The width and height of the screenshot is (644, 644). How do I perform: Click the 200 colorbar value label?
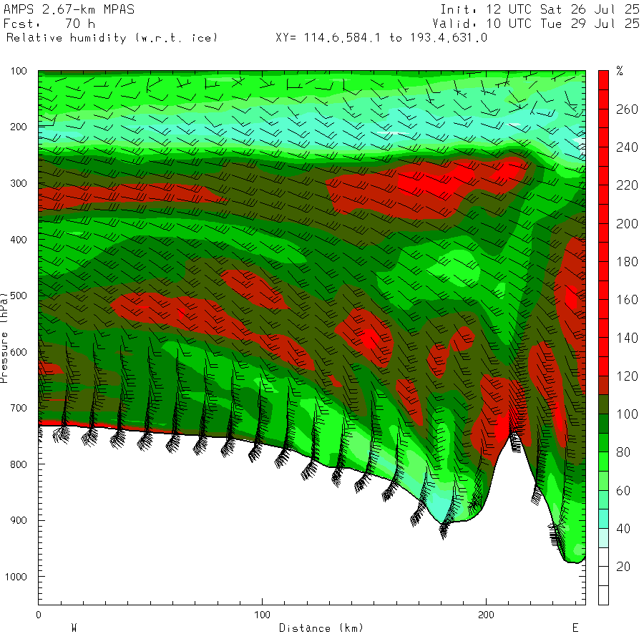click(x=627, y=224)
